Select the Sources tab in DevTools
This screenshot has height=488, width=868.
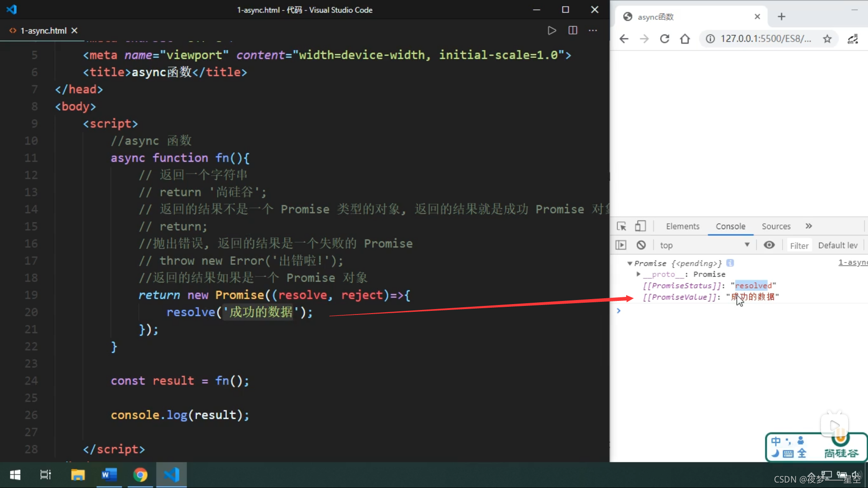[776, 226]
